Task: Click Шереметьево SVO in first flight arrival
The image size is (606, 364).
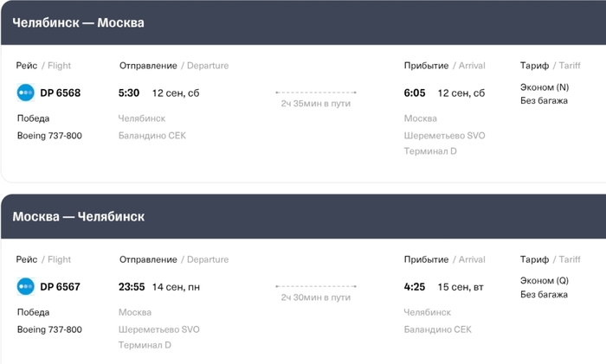Action: click(x=444, y=136)
